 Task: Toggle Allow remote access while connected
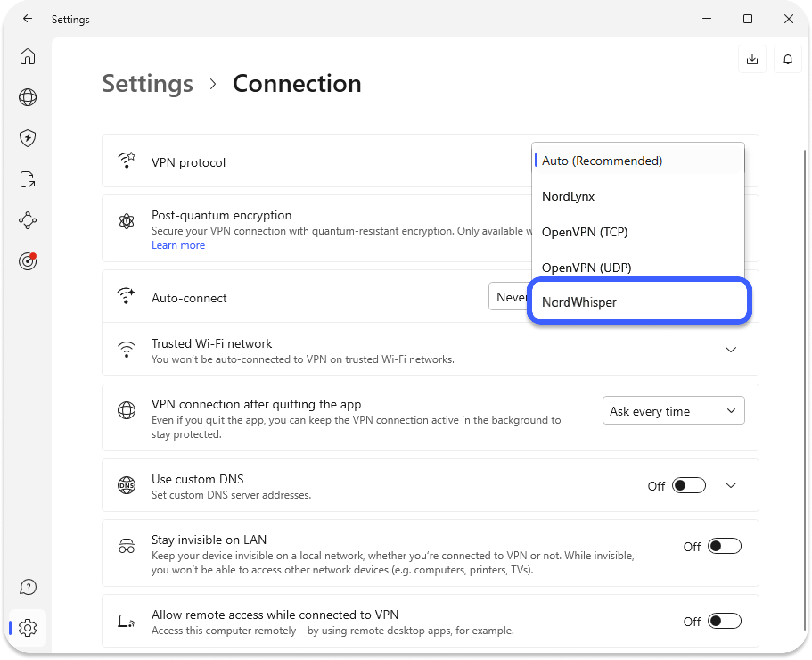click(724, 621)
